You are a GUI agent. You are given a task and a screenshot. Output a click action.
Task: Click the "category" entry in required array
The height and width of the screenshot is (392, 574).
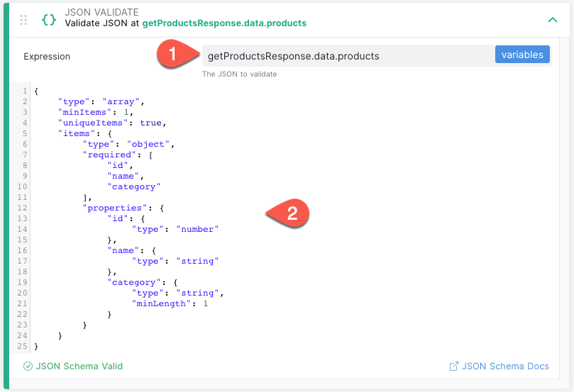[x=133, y=186]
